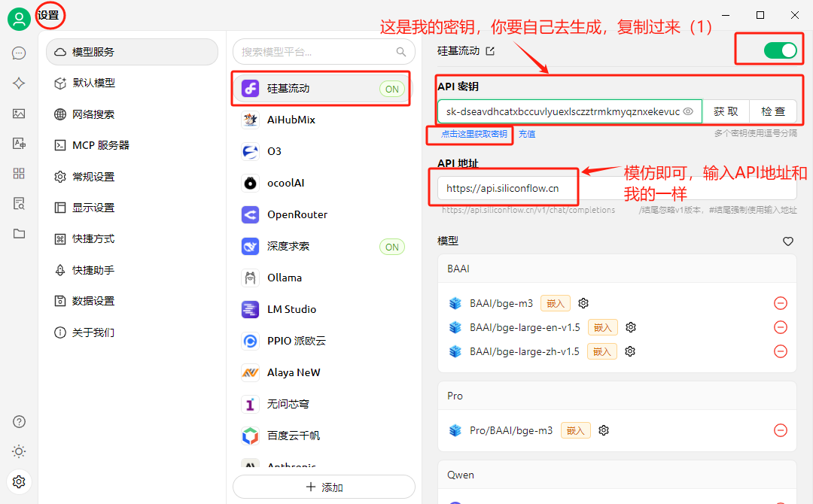Open the image generation feature in the sidebar
The width and height of the screenshot is (813, 504).
click(x=19, y=113)
